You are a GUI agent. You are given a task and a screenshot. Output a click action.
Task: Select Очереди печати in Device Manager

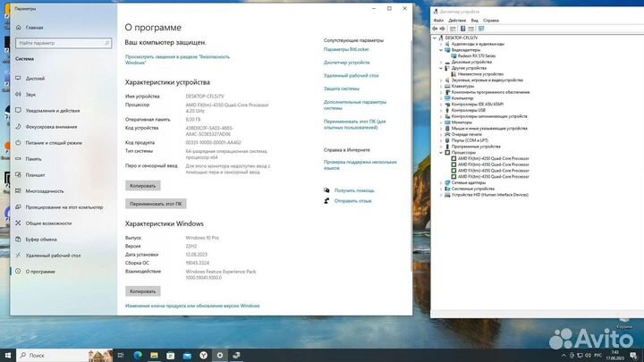click(466, 135)
